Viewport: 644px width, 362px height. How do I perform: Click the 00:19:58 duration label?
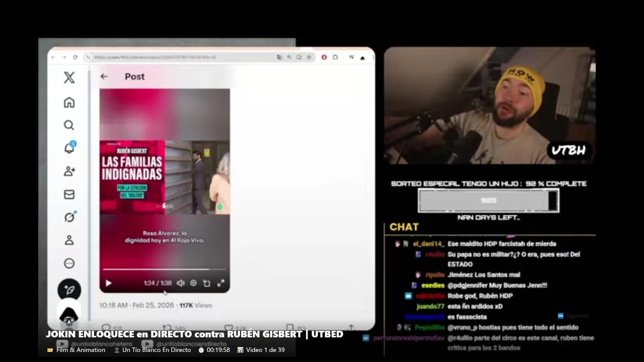point(214,350)
